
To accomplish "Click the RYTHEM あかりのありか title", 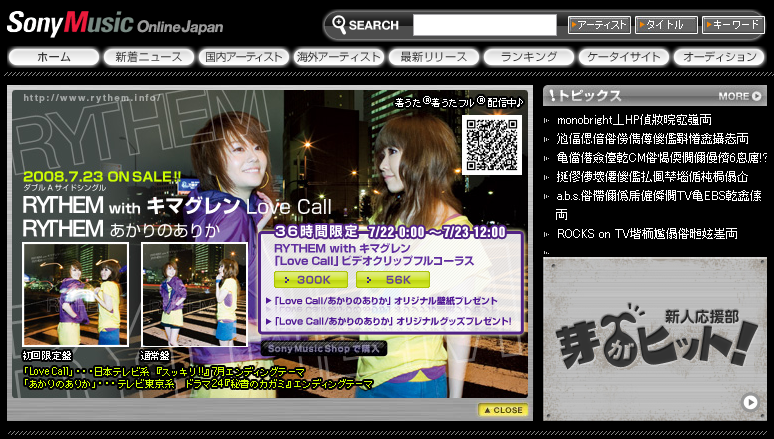I will coord(121,230).
